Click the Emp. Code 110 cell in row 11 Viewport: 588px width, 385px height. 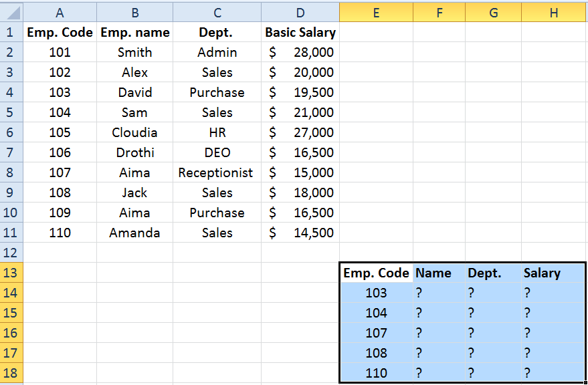[x=60, y=233]
